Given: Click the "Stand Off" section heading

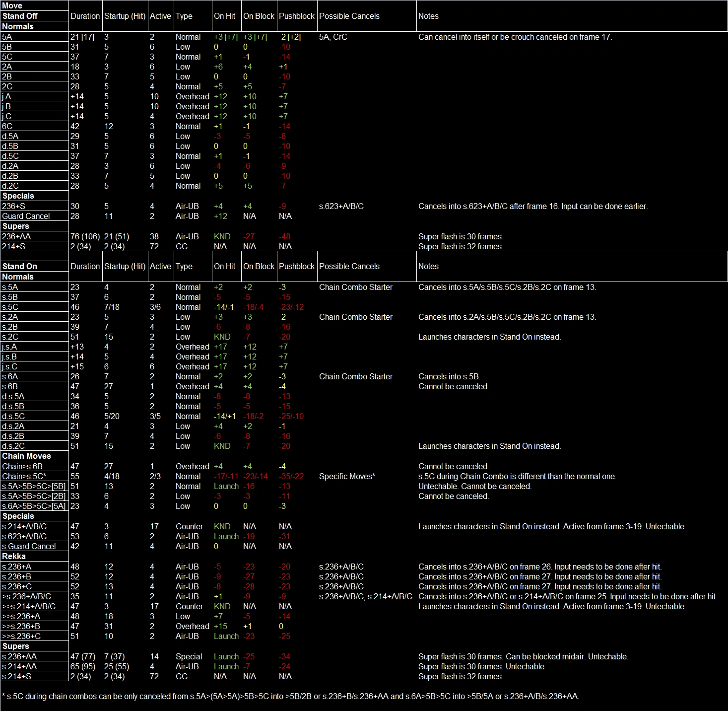Looking at the screenshot, I should pos(20,16).
